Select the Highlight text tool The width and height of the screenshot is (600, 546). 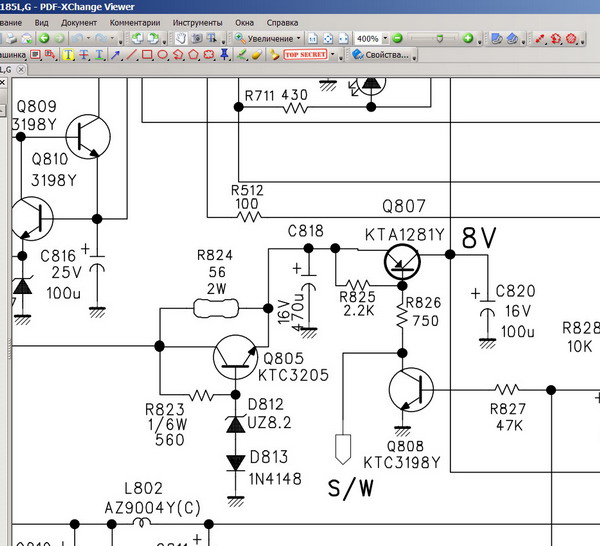point(69,55)
